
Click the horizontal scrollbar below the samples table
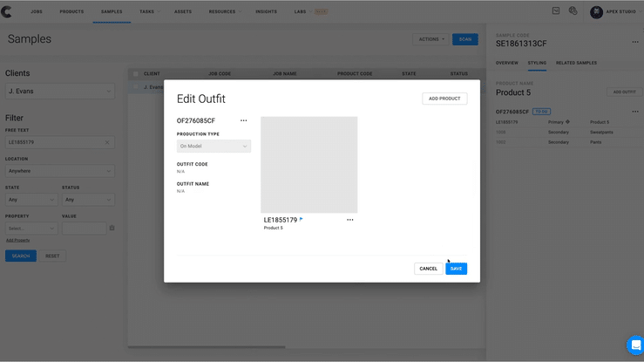[x=207, y=347]
